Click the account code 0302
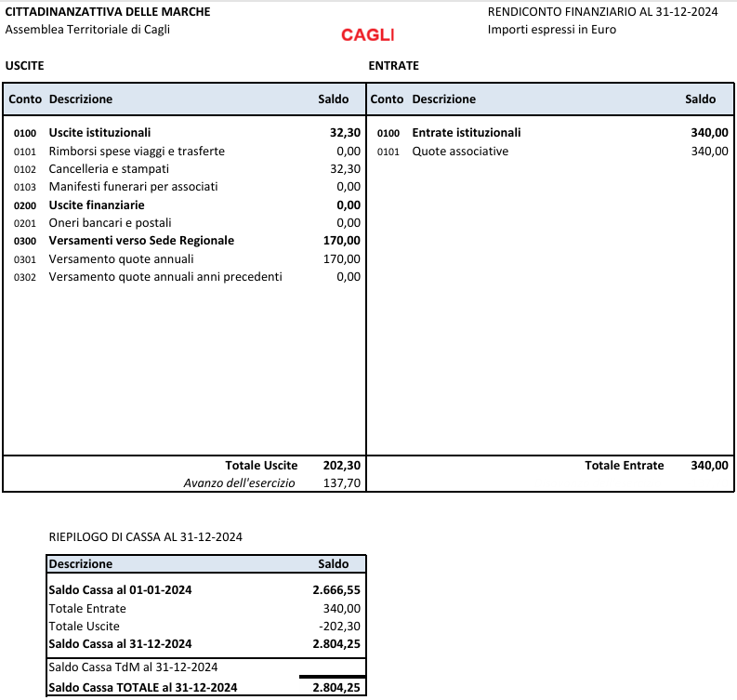The width and height of the screenshot is (737, 700). coord(25,277)
